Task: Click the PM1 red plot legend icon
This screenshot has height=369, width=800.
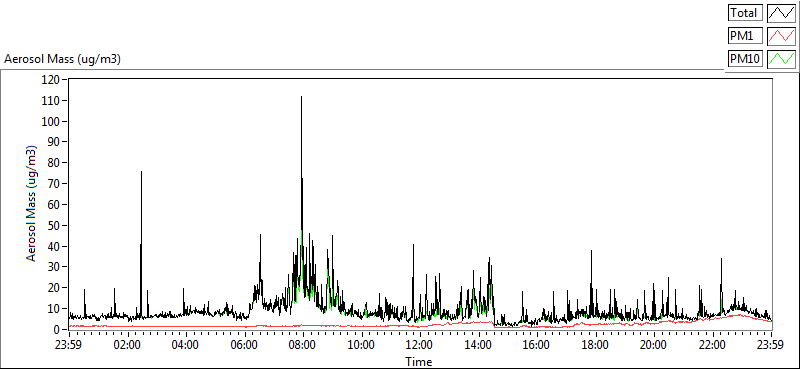Action: 782,36
